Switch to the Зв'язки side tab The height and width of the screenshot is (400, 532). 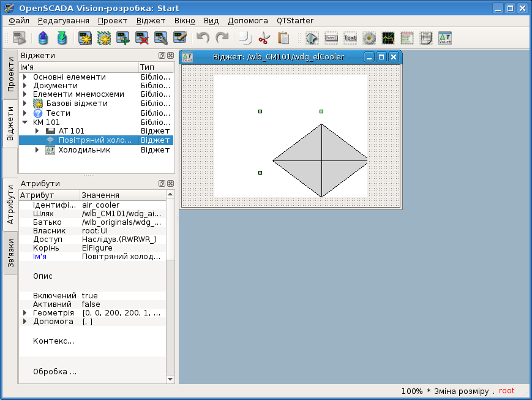tap(10, 253)
